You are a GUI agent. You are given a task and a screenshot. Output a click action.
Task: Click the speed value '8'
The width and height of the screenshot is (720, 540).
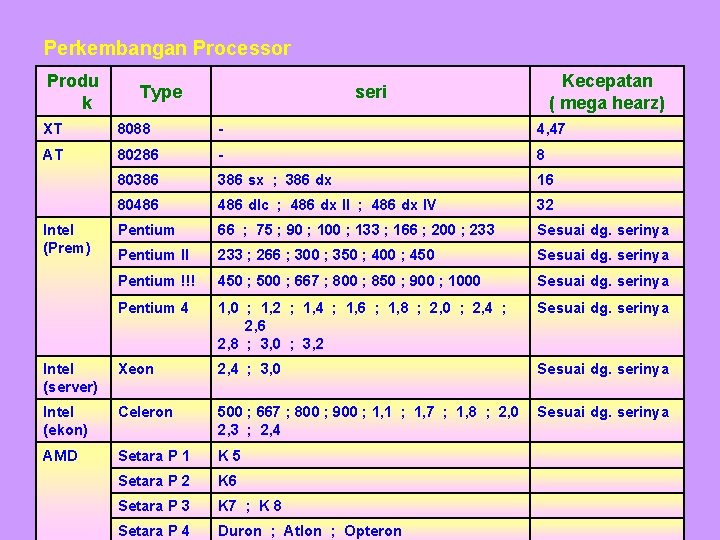(x=540, y=155)
